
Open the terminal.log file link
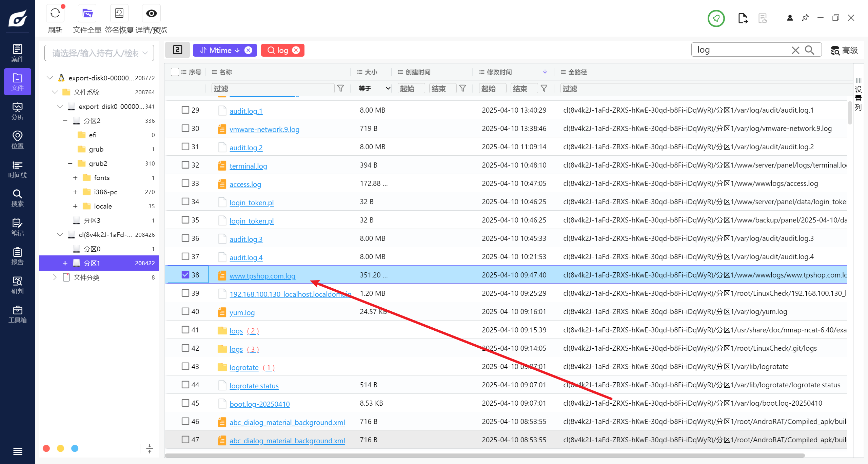tap(248, 166)
